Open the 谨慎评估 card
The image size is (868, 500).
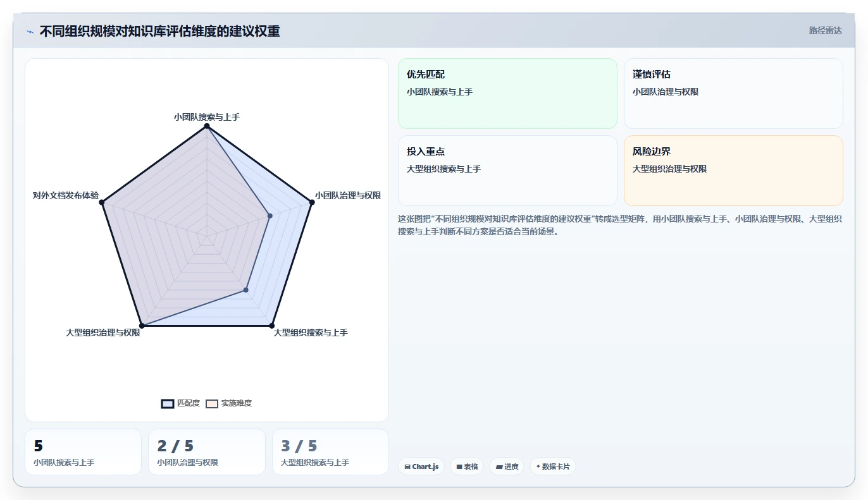(733, 94)
